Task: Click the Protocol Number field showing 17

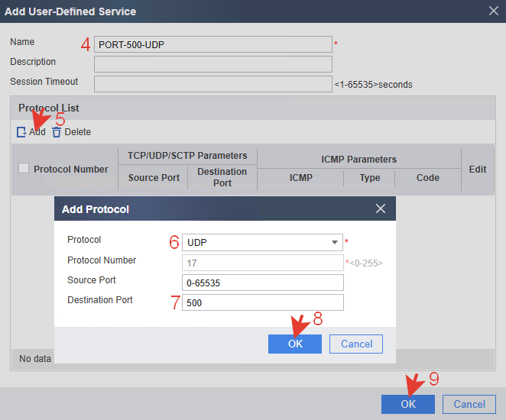Action: tap(262, 263)
